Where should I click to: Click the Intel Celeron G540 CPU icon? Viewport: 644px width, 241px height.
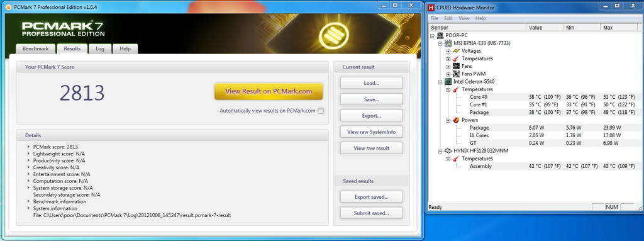(448, 82)
